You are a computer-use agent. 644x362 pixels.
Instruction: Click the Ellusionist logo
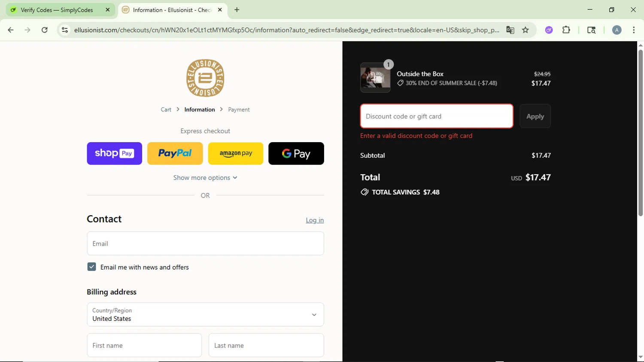tap(205, 78)
